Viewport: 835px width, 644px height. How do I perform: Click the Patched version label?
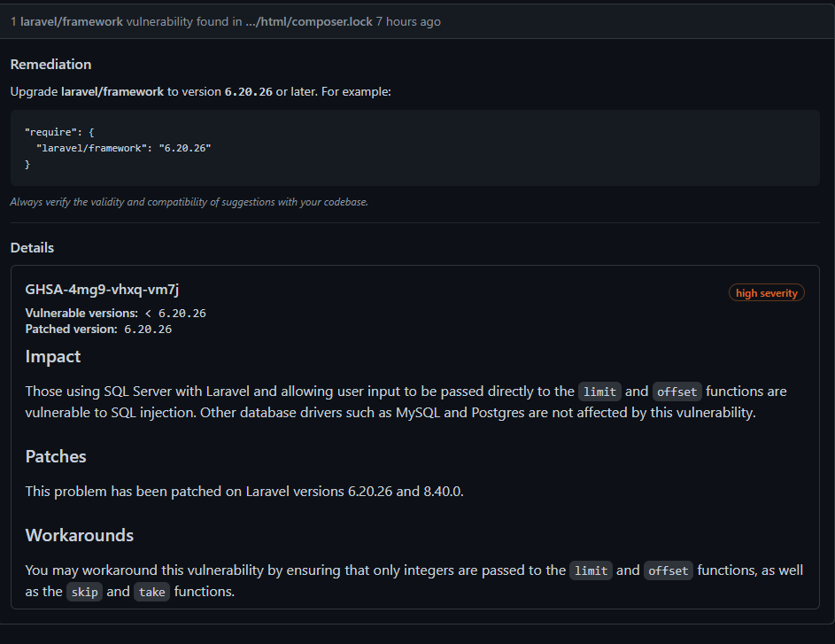point(71,330)
